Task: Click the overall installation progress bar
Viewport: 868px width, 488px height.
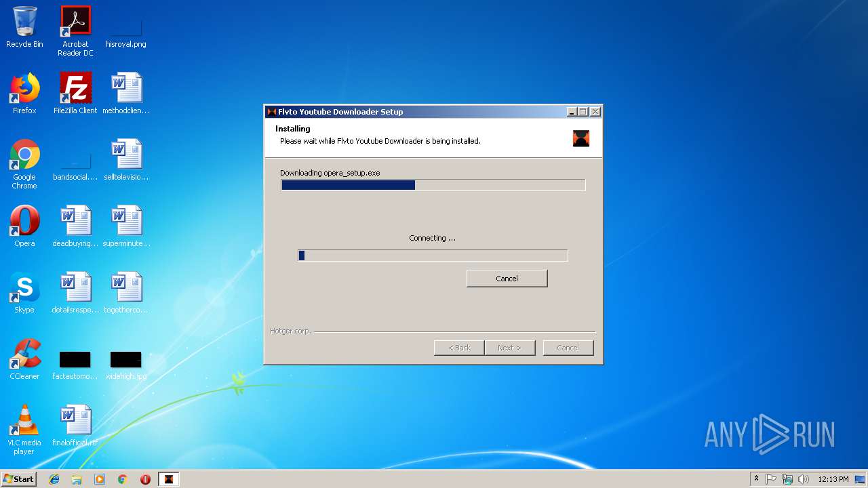Action: point(433,185)
